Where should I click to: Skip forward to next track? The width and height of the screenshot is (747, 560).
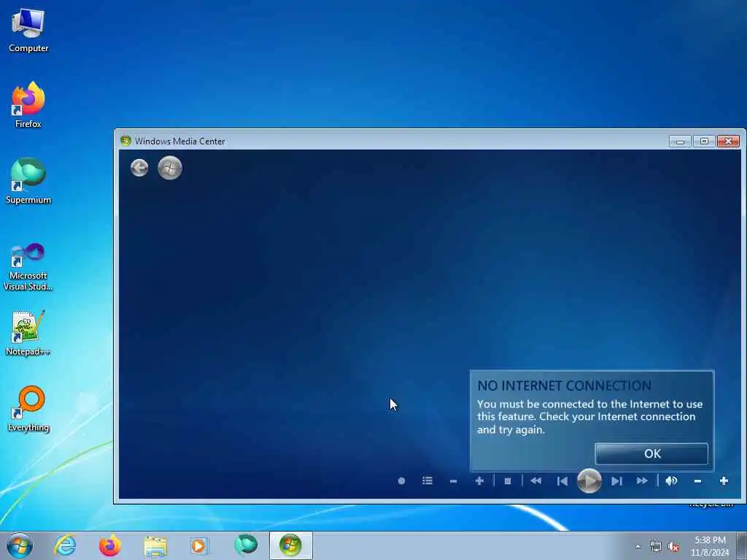[616, 481]
